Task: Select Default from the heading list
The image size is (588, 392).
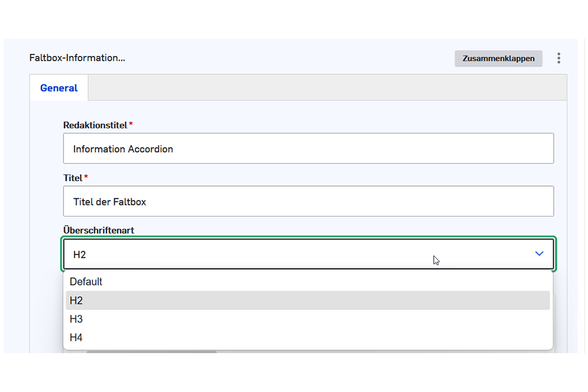Action: (x=86, y=282)
